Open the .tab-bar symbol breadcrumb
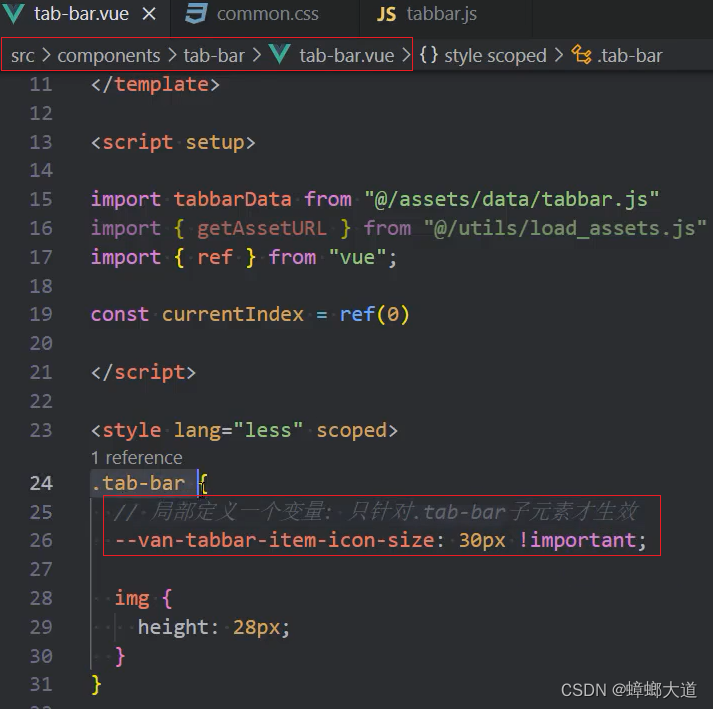Viewport: 713px width, 709px height. (x=630, y=56)
